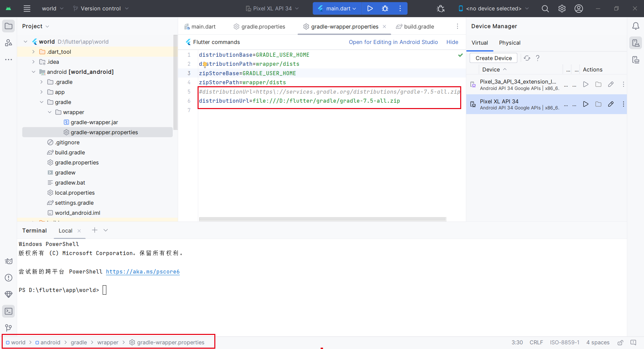Add a new terminal tab
The image size is (644, 349).
(95, 230)
